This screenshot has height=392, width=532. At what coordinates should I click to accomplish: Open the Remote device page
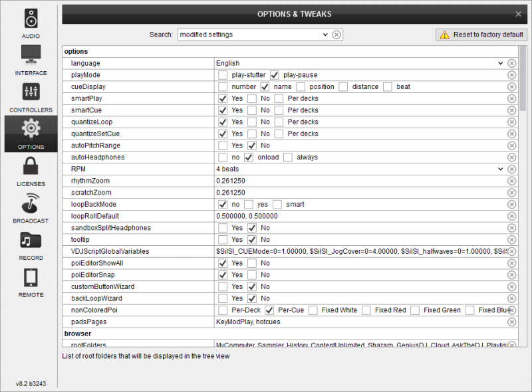(x=31, y=282)
